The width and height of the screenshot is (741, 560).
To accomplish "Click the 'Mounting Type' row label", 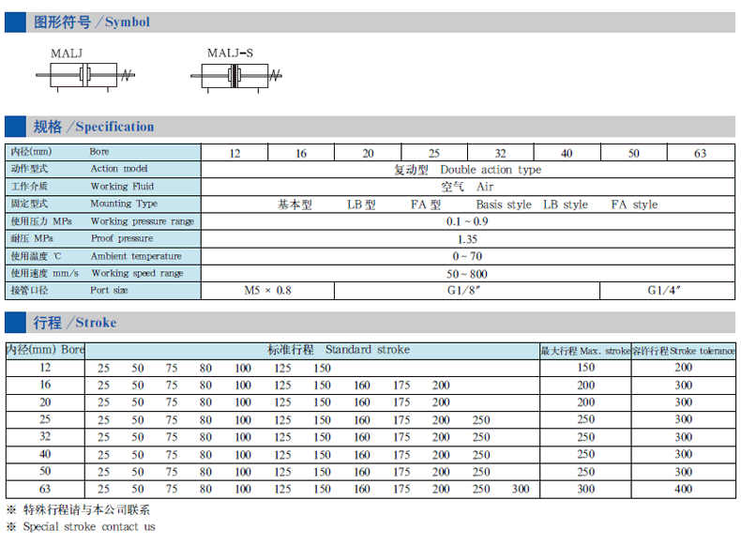I will click(x=124, y=204).
